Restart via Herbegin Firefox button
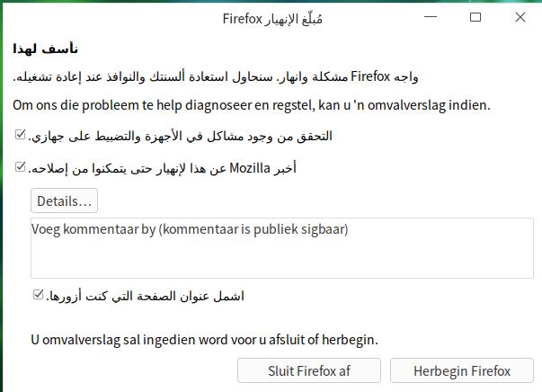Screen dimensions: 542x392 coord(462,370)
